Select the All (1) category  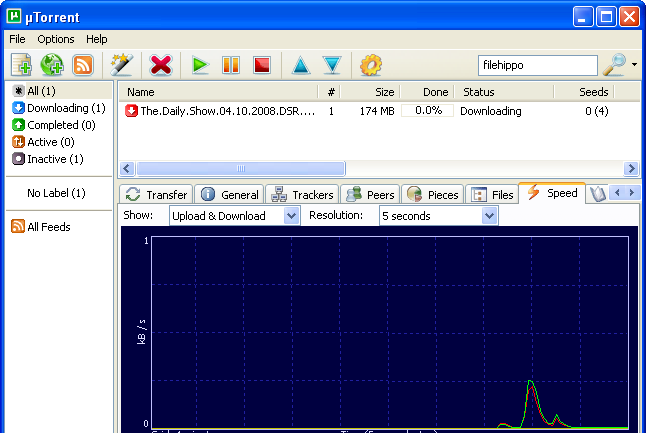click(x=61, y=91)
